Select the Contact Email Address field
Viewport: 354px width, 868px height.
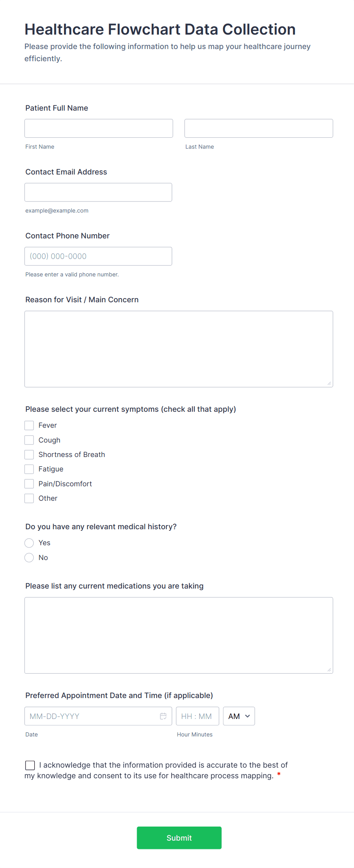click(x=98, y=192)
